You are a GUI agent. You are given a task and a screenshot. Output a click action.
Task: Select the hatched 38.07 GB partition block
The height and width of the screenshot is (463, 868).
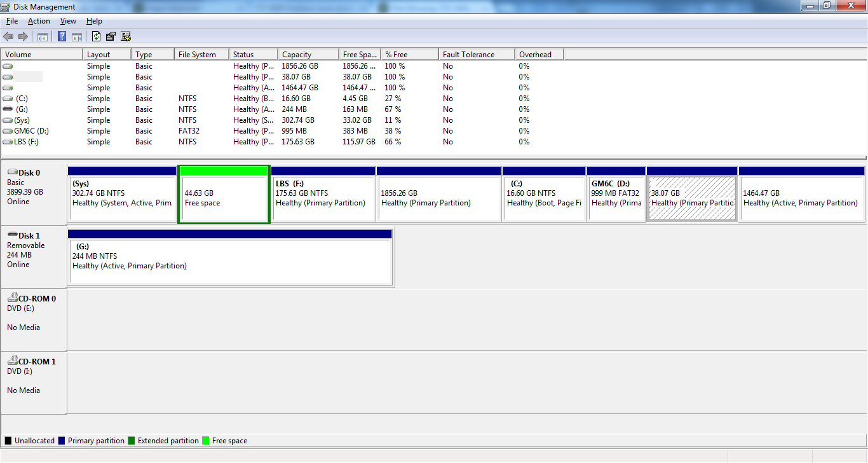point(692,194)
